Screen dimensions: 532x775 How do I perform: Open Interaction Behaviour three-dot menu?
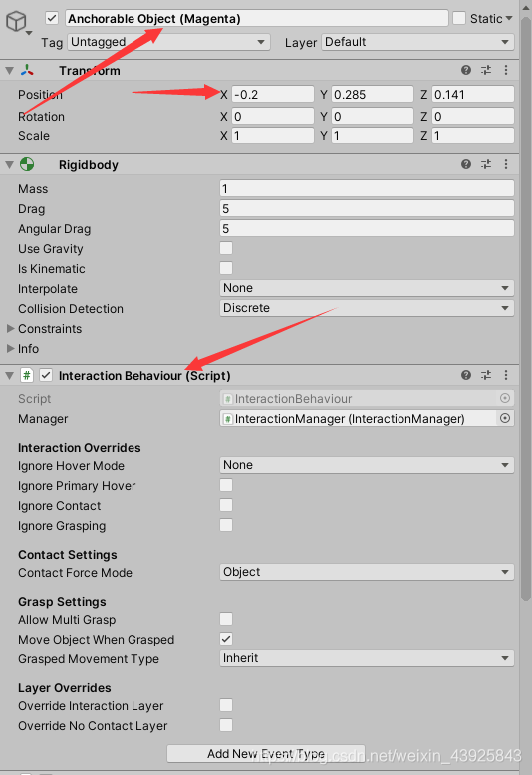pyautogui.click(x=506, y=375)
